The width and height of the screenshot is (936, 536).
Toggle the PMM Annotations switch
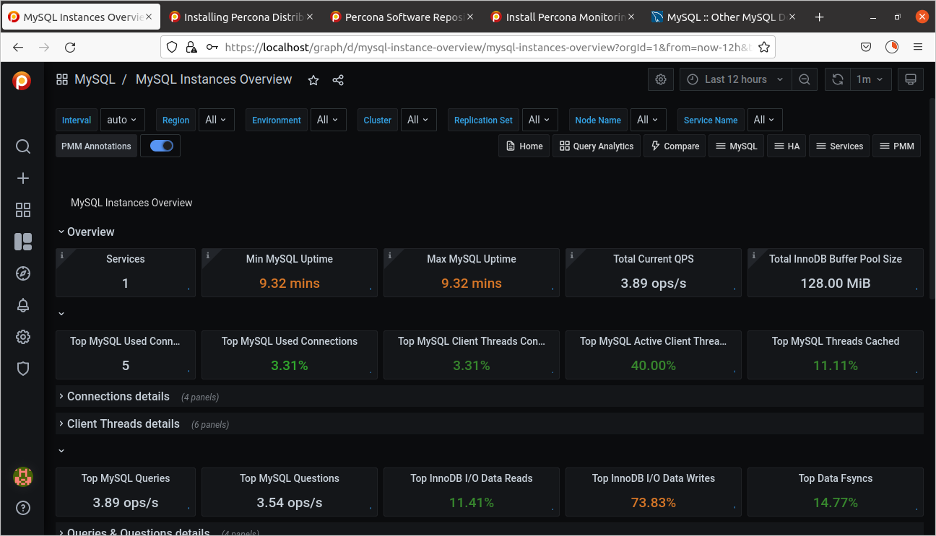click(161, 146)
